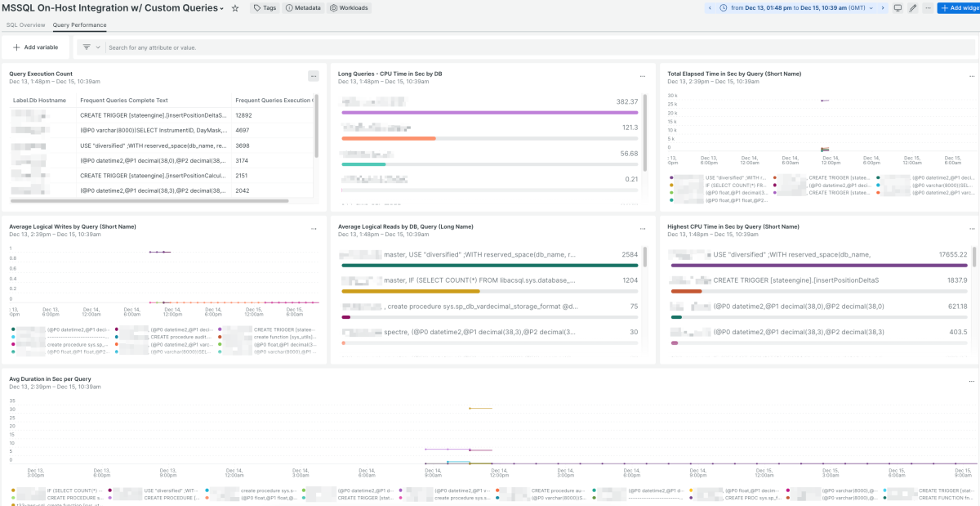
Task: Open Avg Duration widget options menu
Action: coord(971,381)
